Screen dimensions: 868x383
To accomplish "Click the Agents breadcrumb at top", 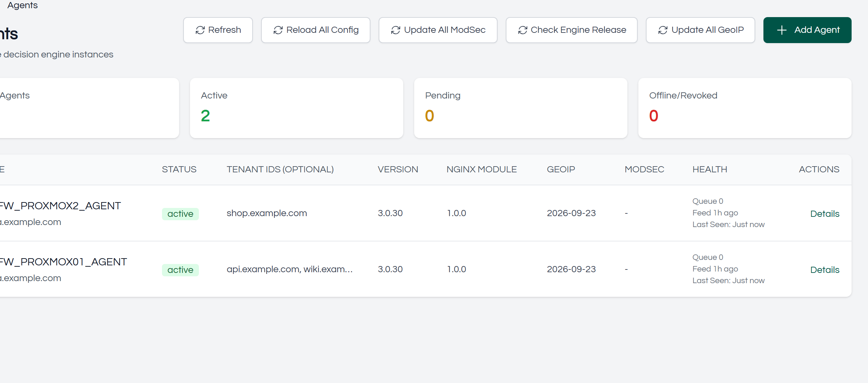I will [x=23, y=5].
